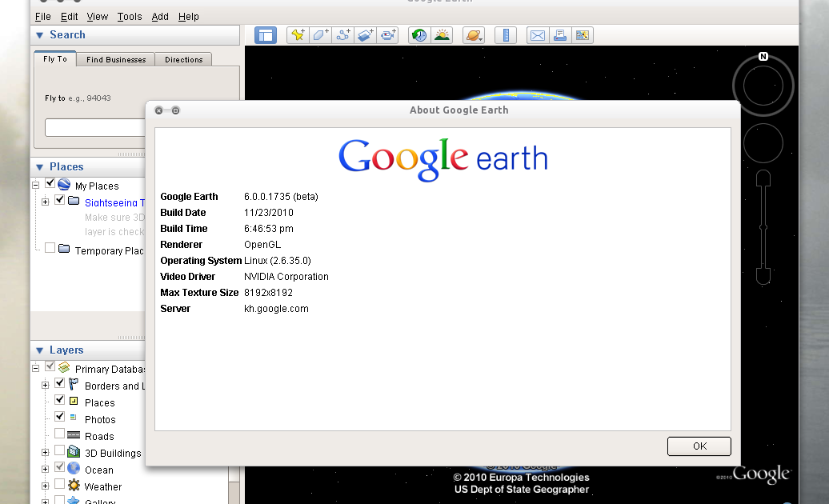Add a new placemark
The image size is (829, 504).
[297, 34]
